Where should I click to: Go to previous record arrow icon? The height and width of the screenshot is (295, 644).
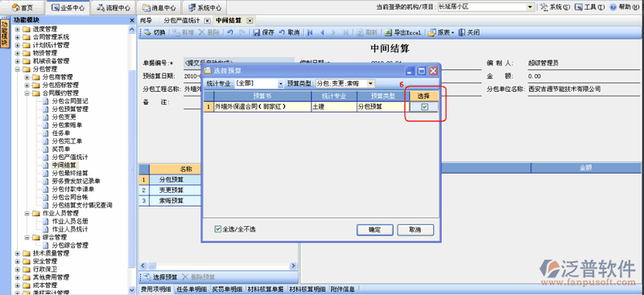[x=322, y=33]
